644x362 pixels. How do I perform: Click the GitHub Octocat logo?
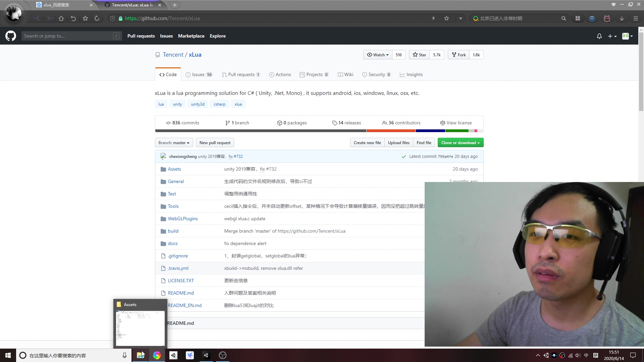10,36
